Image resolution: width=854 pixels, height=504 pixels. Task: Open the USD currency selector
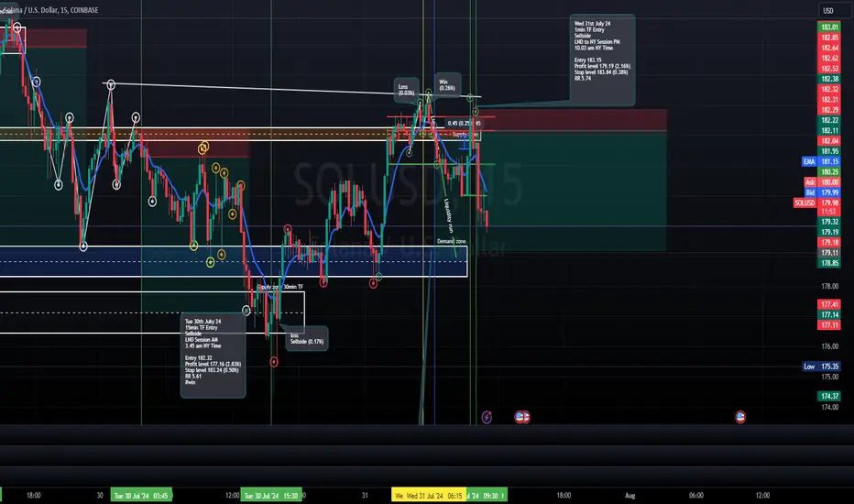coord(827,10)
